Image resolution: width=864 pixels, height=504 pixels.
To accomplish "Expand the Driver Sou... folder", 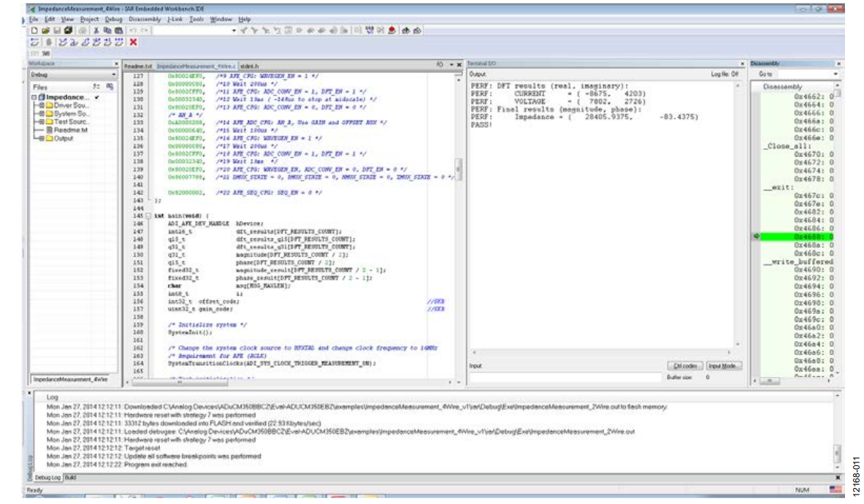I will point(42,105).
